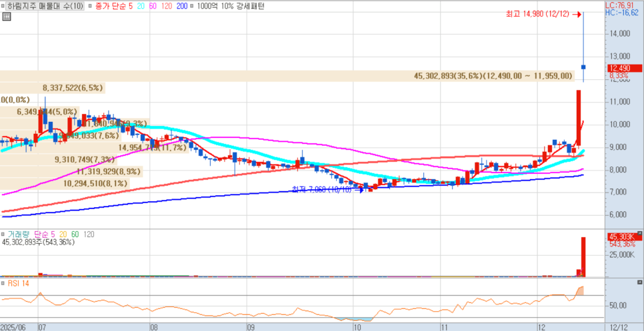Click the red 12,490 current price tag
This screenshot has height=331, width=644.
coord(624,68)
